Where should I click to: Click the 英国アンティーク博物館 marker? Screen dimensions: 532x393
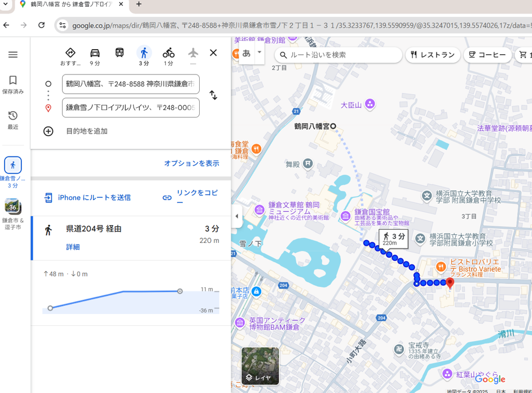(x=240, y=322)
